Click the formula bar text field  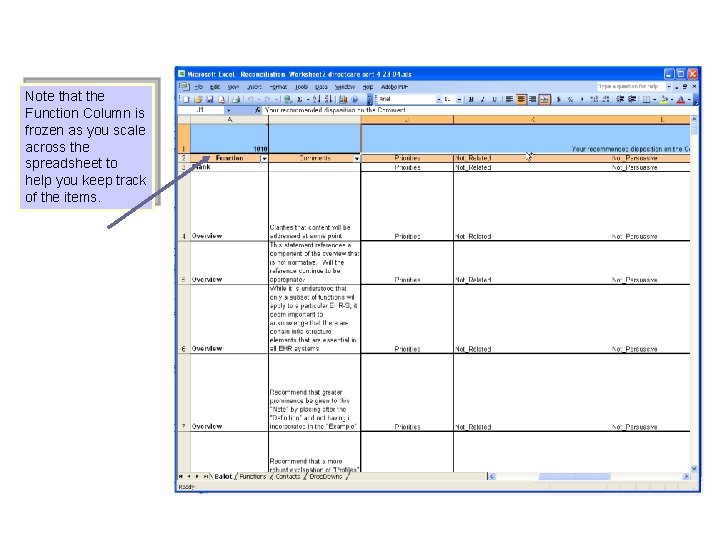coord(478,110)
